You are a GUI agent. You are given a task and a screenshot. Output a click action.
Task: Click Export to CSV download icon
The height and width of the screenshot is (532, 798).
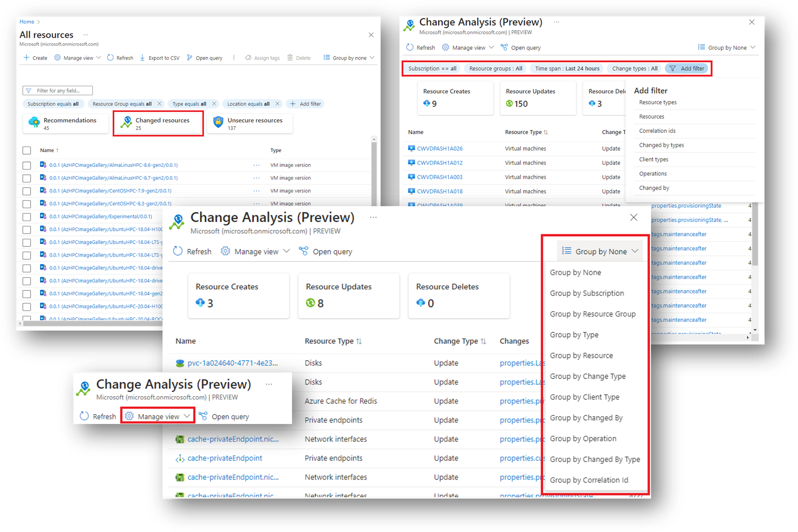[143, 58]
